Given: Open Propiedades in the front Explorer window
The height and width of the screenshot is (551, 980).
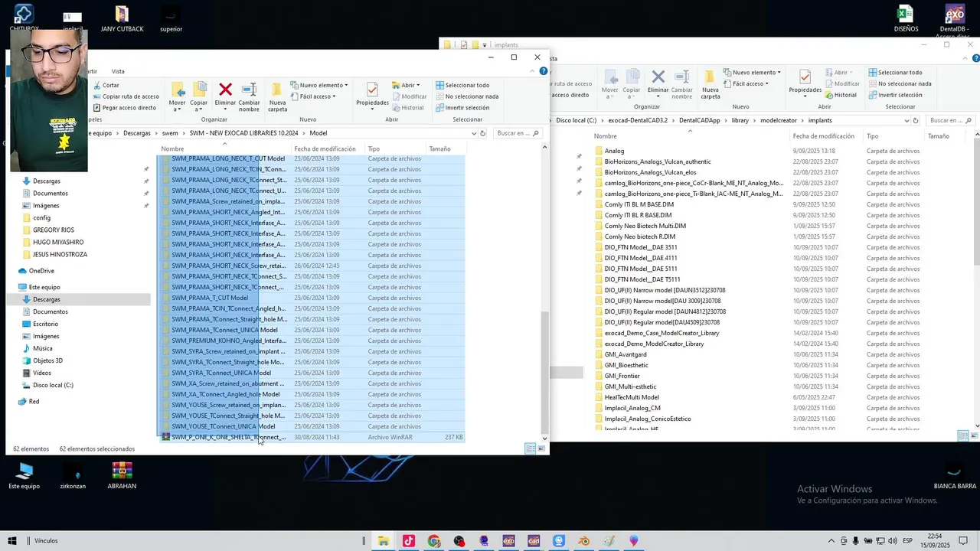Looking at the screenshot, I should click(x=372, y=94).
